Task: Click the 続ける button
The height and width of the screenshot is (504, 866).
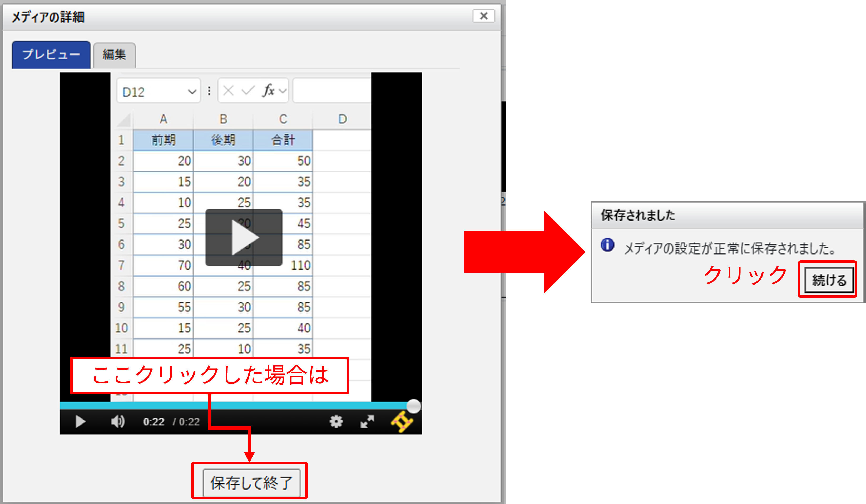Action: (x=829, y=280)
